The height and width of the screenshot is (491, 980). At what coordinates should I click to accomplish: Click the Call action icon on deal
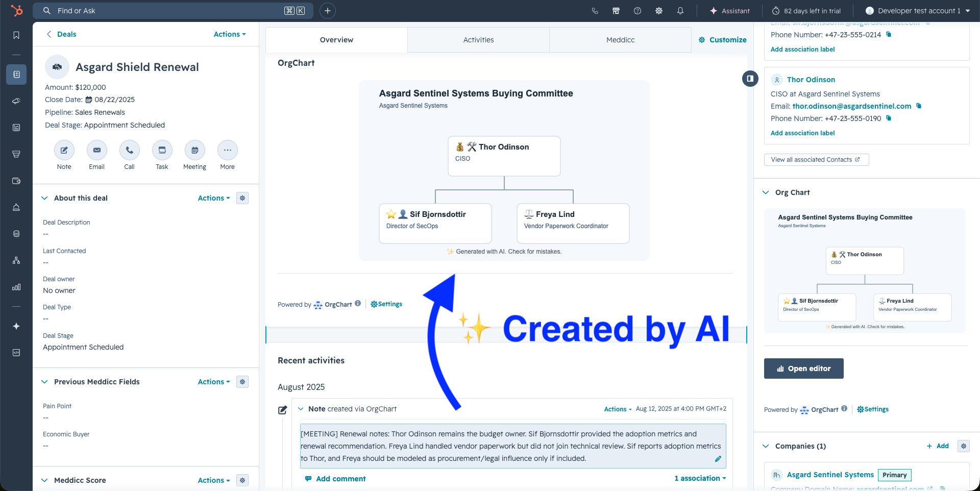coord(130,150)
